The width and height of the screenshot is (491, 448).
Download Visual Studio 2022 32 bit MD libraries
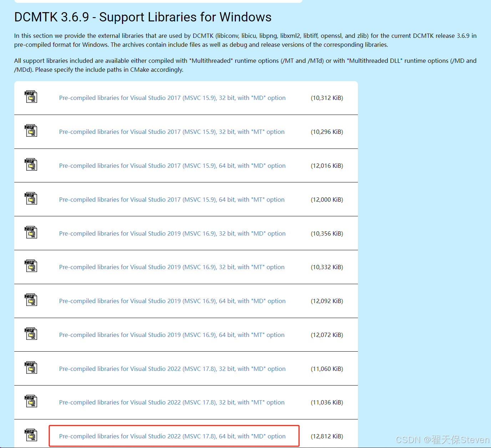[172, 369]
